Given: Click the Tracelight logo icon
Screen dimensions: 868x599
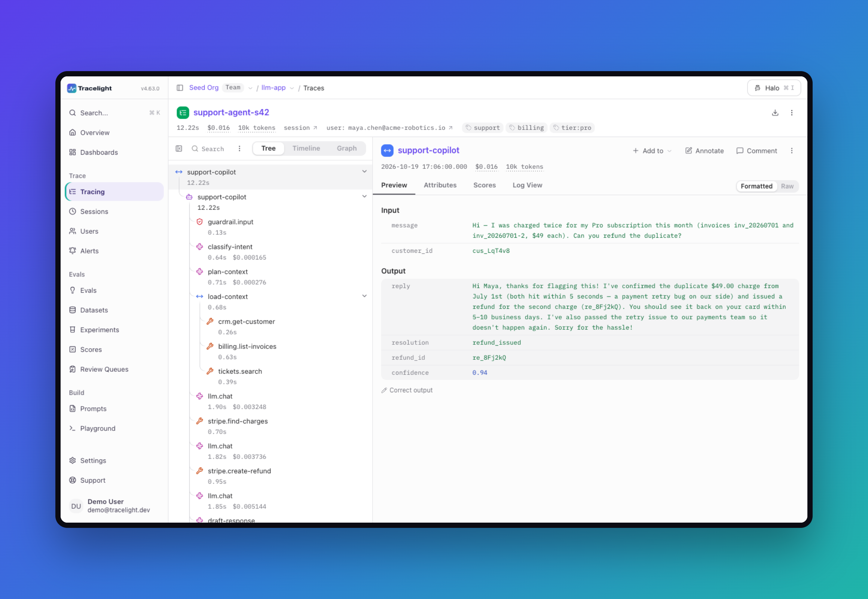Looking at the screenshot, I should click(x=71, y=88).
